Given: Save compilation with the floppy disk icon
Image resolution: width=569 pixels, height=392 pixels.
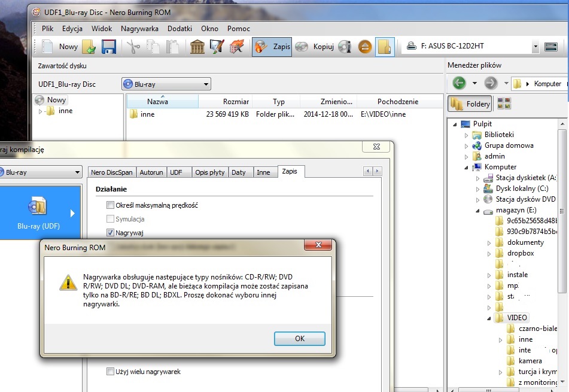Looking at the screenshot, I should pos(108,47).
